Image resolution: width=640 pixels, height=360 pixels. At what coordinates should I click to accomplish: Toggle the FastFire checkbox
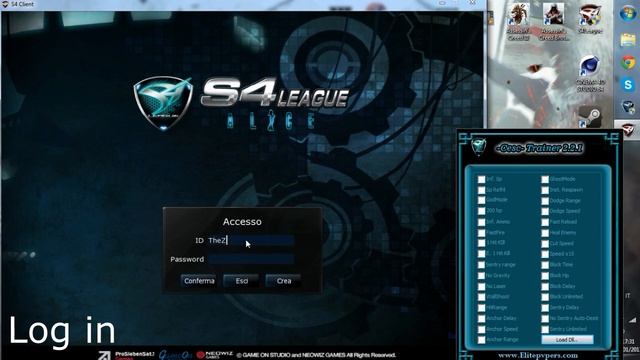(x=482, y=233)
